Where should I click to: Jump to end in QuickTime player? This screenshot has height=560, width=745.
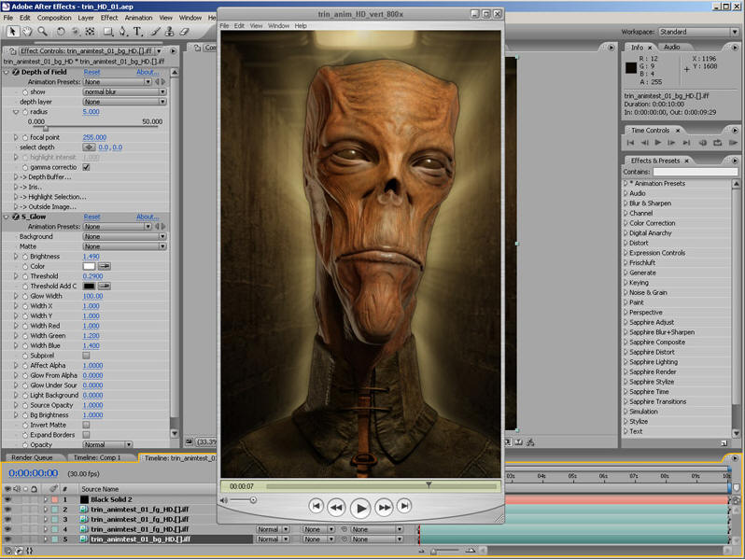[x=404, y=506]
